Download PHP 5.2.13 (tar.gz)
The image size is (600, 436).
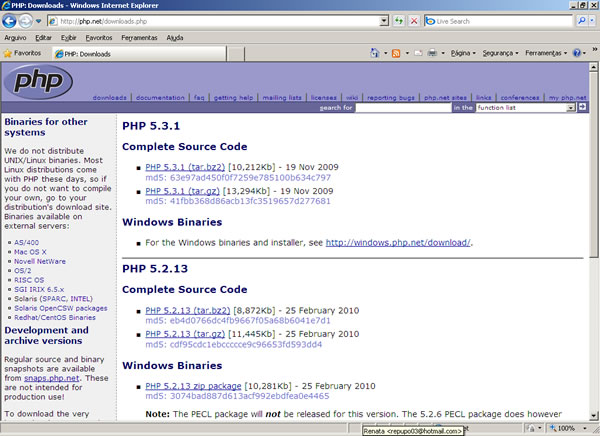pyautogui.click(x=185, y=334)
